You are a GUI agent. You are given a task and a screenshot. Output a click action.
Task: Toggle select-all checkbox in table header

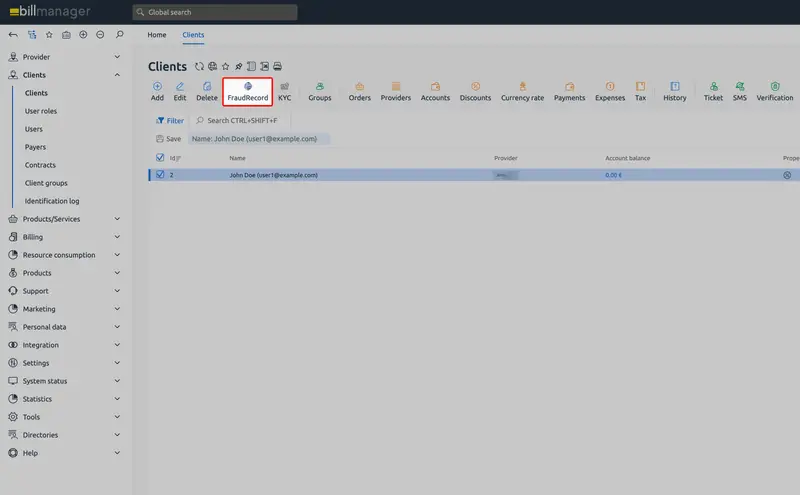point(160,157)
